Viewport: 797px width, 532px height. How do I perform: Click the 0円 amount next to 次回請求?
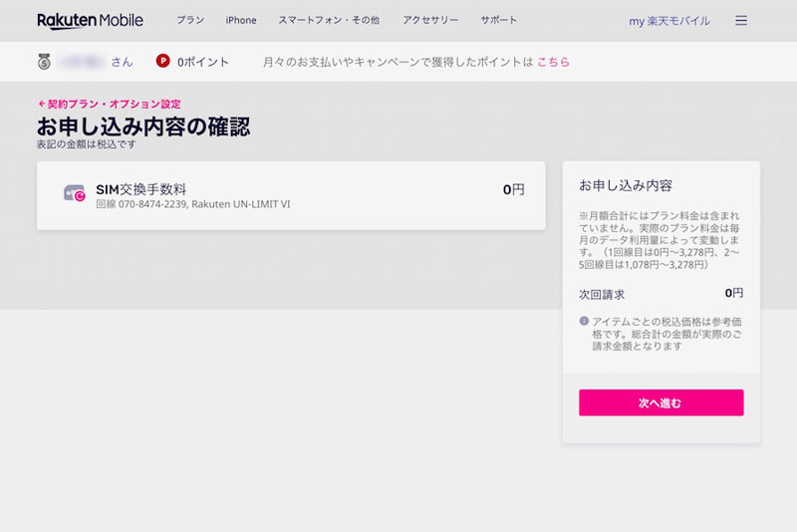734,293
